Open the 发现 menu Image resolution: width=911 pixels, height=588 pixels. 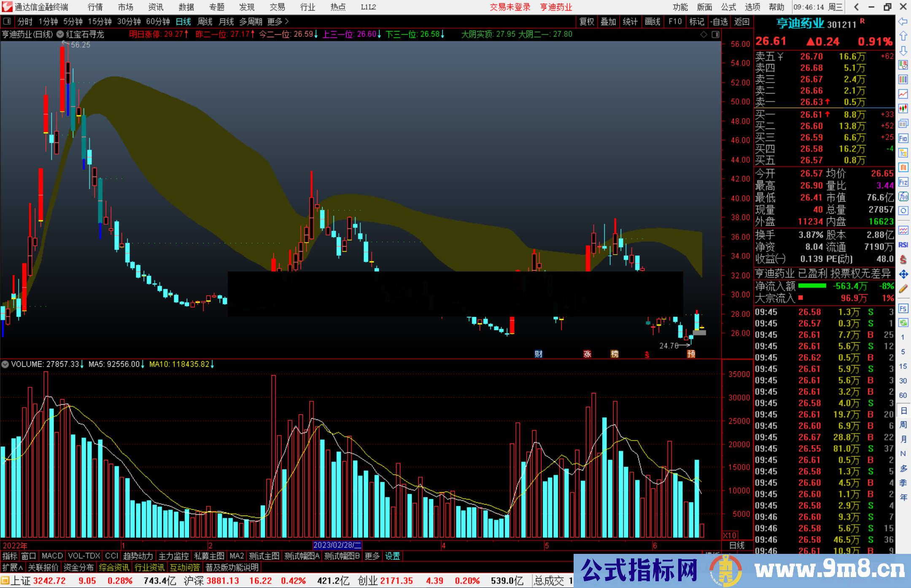click(x=247, y=7)
